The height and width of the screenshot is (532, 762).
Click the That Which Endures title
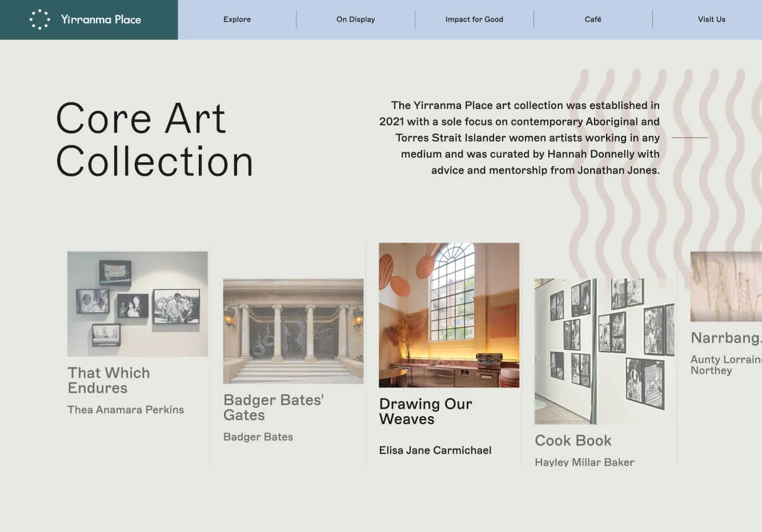(x=109, y=380)
